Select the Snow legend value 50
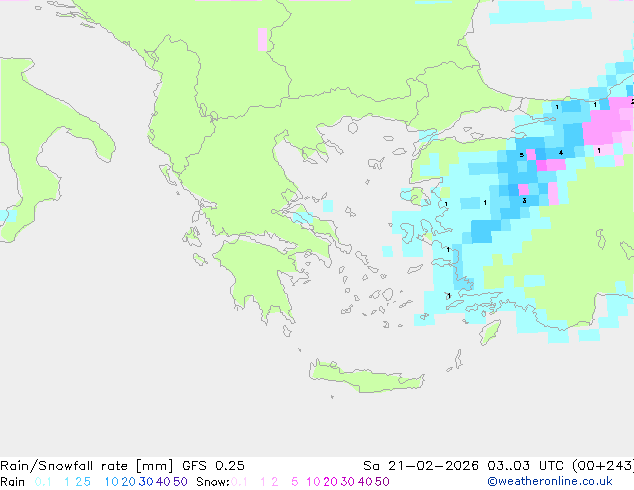Viewport: 634px width, 490px height. tap(382, 482)
